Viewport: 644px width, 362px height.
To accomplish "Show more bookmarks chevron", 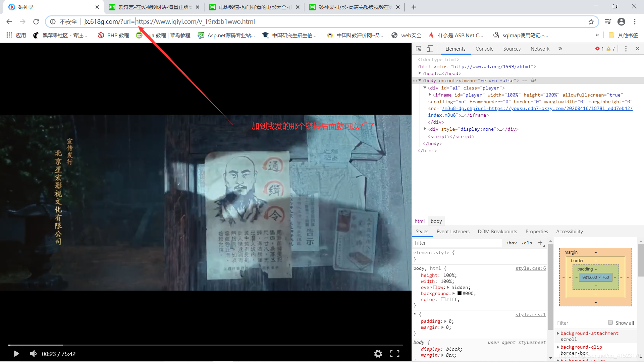I will 597,35.
